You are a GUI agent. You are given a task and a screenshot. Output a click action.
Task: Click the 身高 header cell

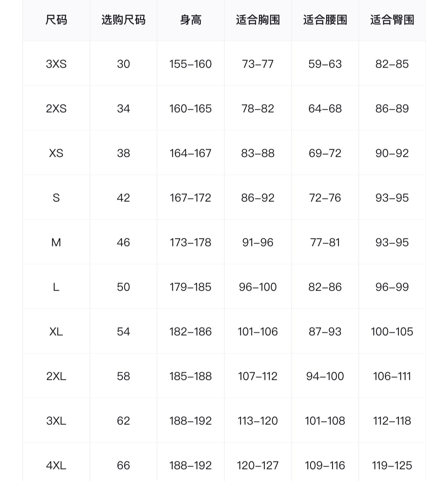click(x=191, y=20)
